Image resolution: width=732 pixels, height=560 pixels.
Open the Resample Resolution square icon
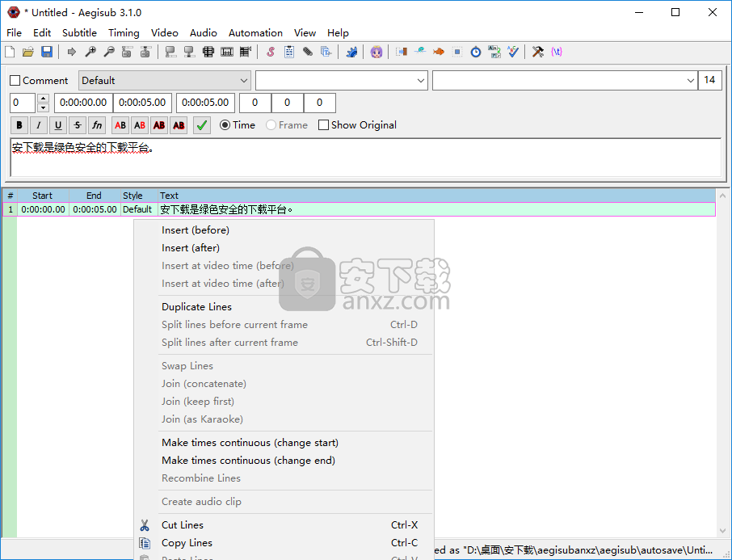point(457,52)
